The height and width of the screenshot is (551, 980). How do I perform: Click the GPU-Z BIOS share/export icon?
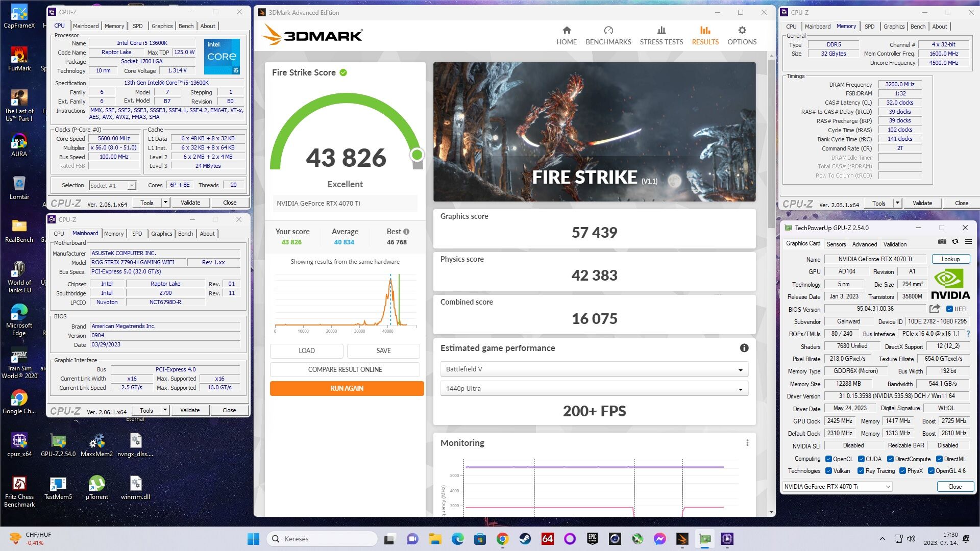935,309
